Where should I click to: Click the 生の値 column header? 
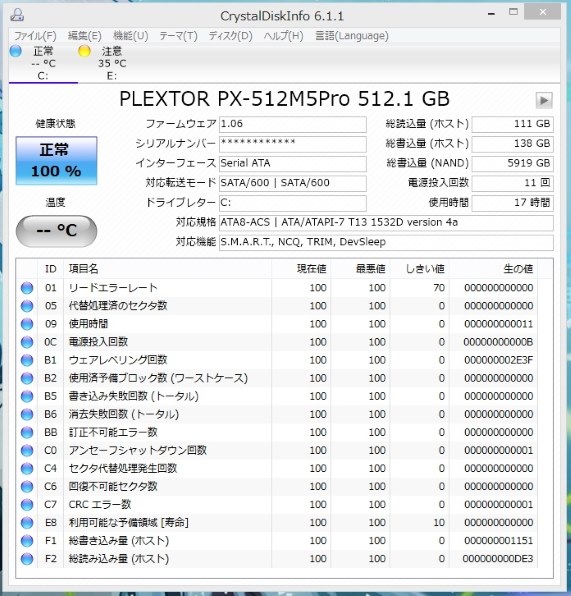tap(493, 269)
